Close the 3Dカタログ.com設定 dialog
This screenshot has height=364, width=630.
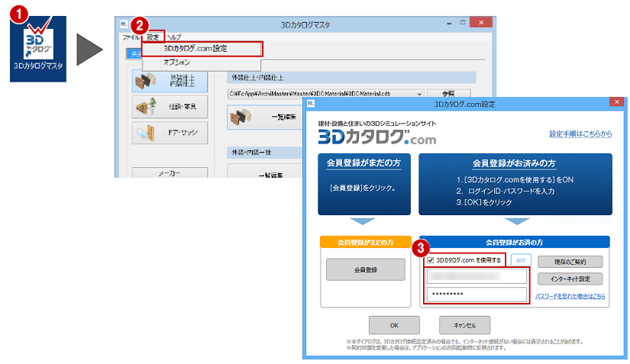click(x=616, y=102)
